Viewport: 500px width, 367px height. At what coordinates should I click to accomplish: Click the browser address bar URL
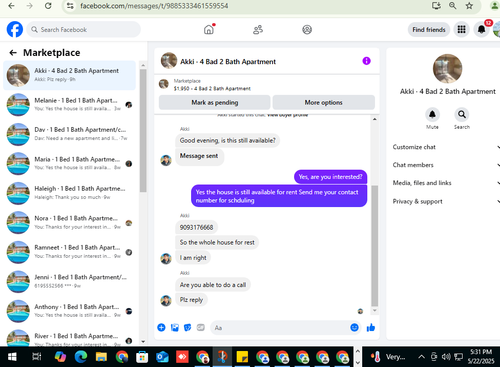(154, 6)
